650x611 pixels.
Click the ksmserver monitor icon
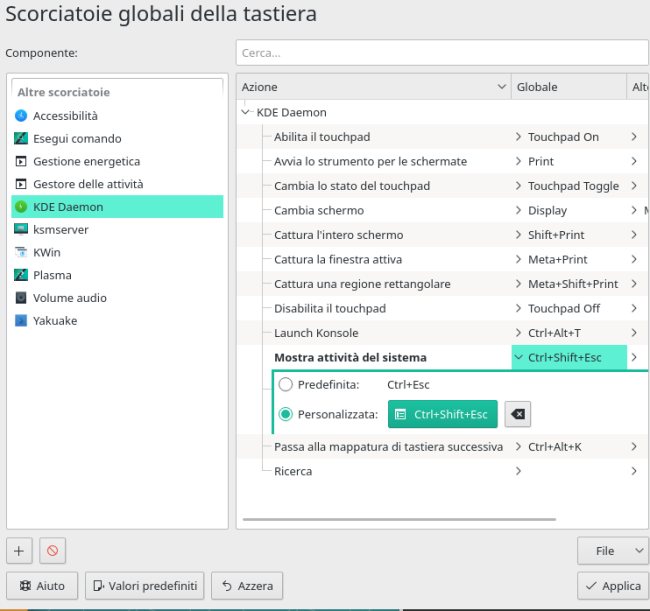coord(21,229)
